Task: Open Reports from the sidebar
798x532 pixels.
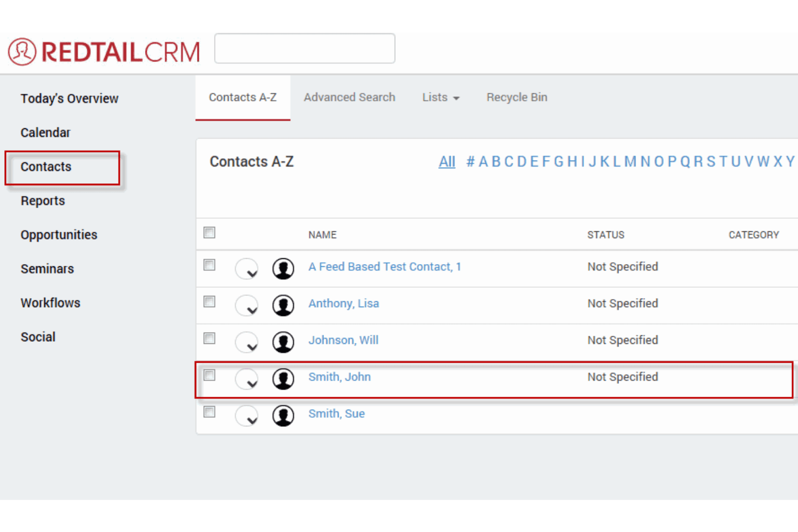Action: pyautogui.click(x=43, y=201)
